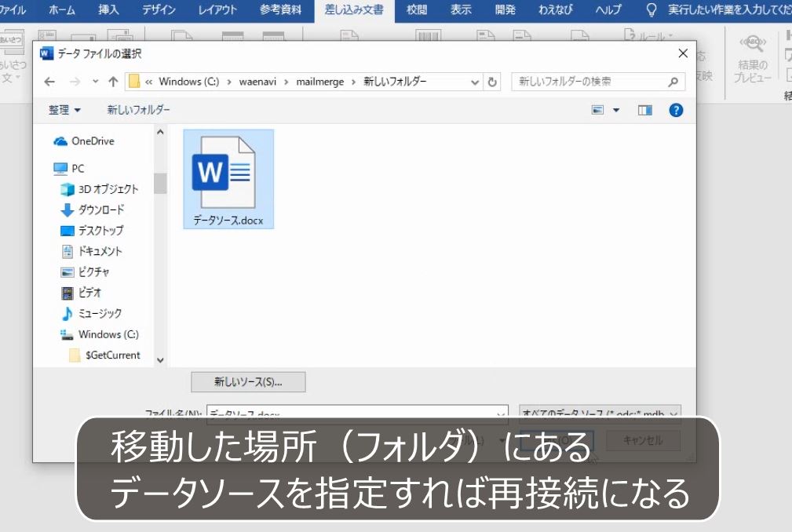This screenshot has height=532, width=792.
Task: Open the blue Help question mark
Action: point(676,110)
